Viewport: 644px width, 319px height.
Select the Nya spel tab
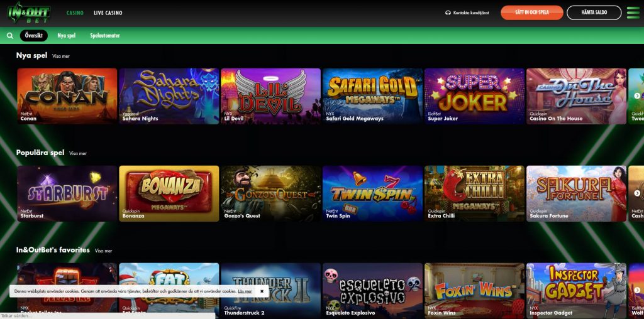pos(67,36)
